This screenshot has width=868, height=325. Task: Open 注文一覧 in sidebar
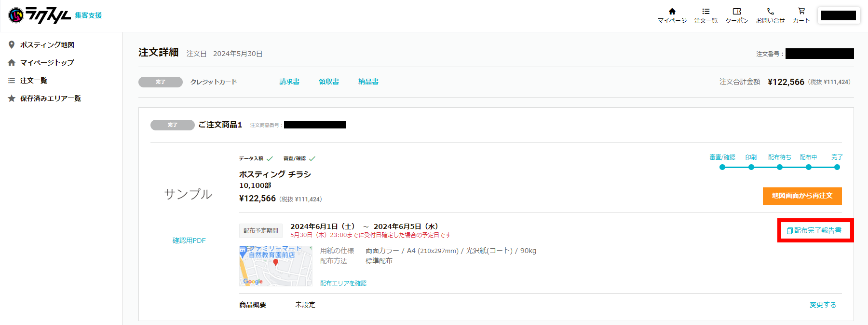[34, 81]
